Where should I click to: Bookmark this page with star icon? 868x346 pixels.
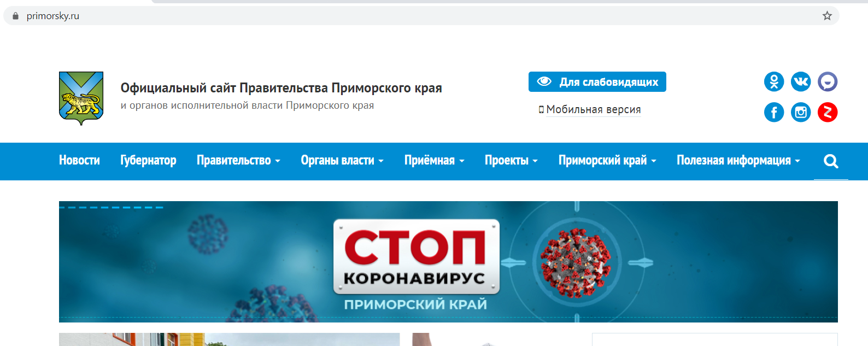(827, 16)
